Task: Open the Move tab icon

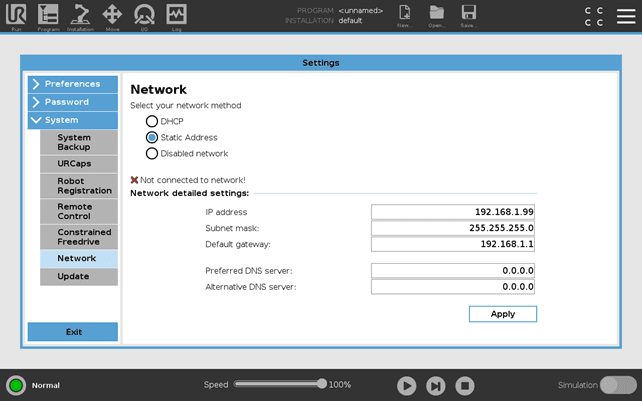Action: point(112,15)
